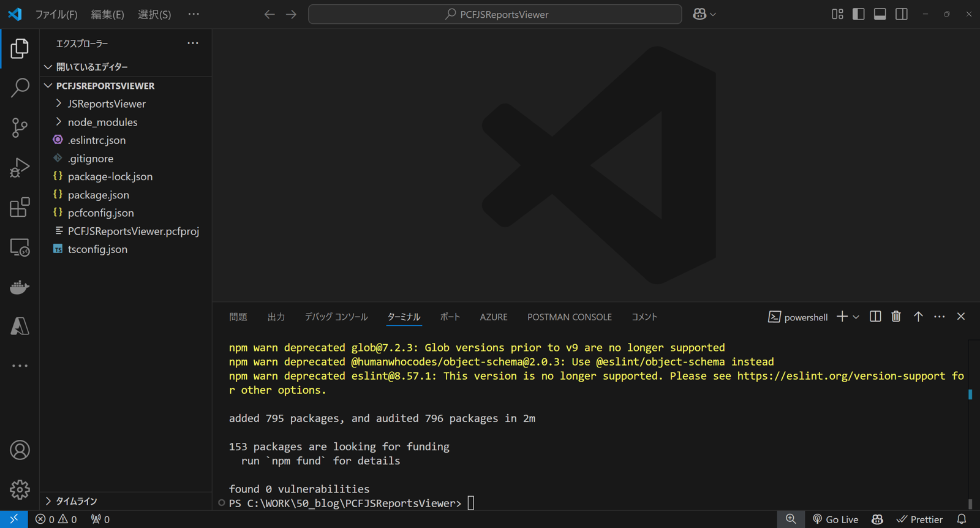Image resolution: width=980 pixels, height=528 pixels.
Task: Show more menu bar items
Action: (194, 14)
